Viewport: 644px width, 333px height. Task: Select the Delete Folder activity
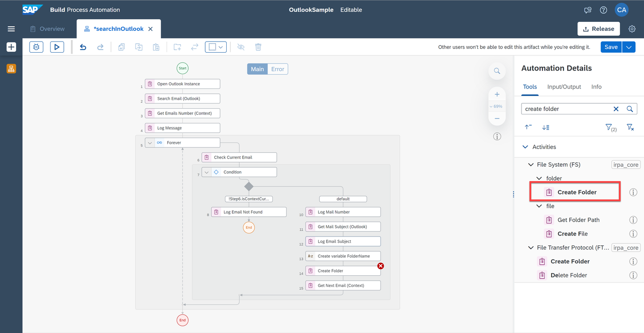(569, 275)
